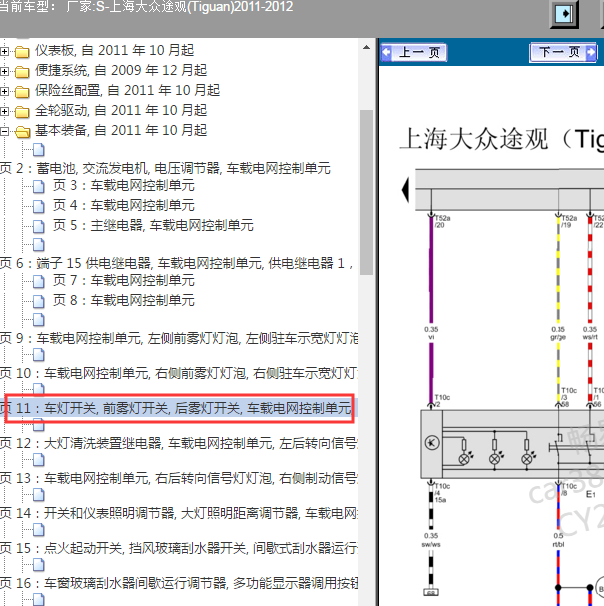This screenshot has height=606, width=604.
Task: Click page icon beside 页 3
Action: [39, 186]
